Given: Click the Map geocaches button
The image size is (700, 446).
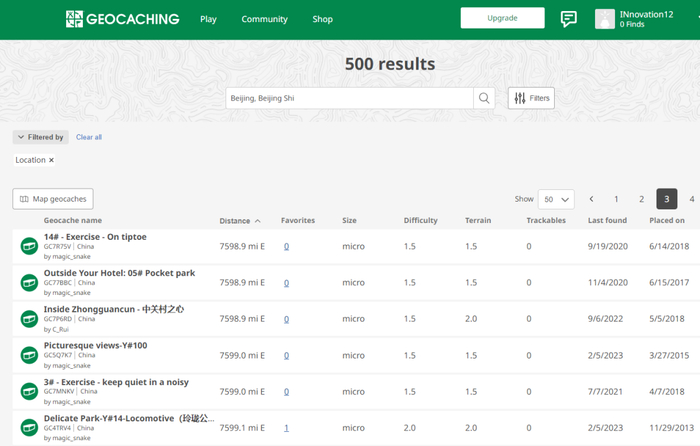Looking at the screenshot, I should 53,199.
